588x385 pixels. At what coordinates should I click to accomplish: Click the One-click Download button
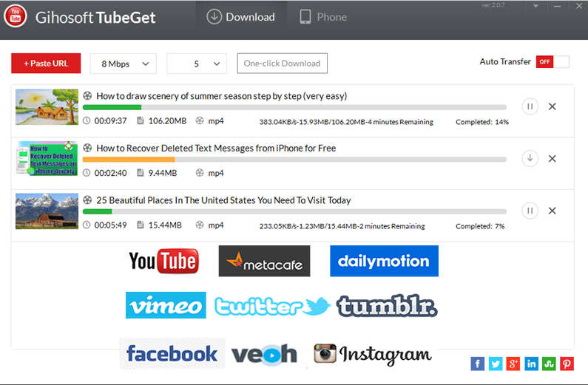282,64
